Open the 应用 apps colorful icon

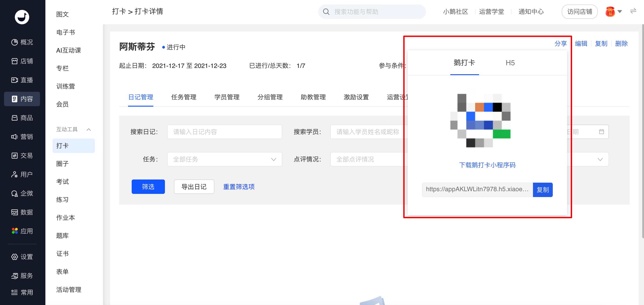point(15,231)
